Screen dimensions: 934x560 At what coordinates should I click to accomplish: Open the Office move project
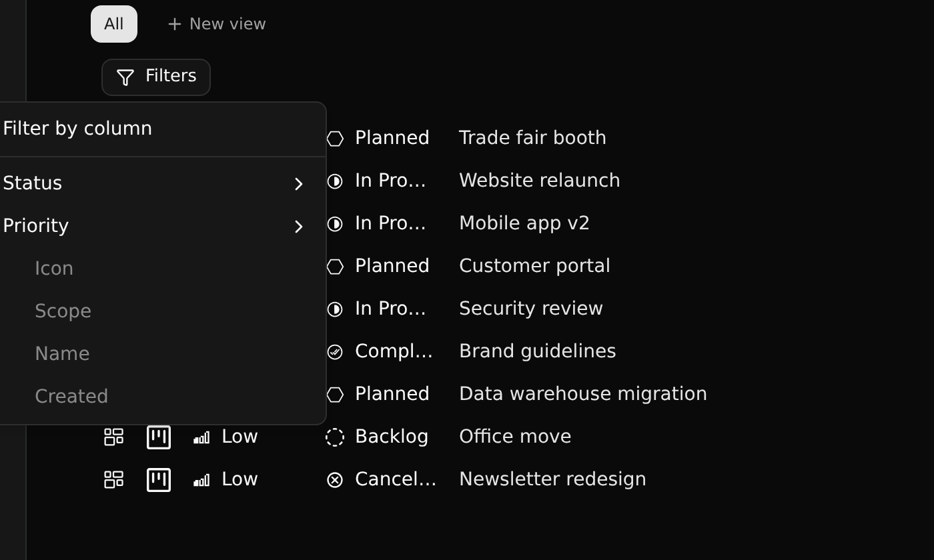(x=515, y=436)
